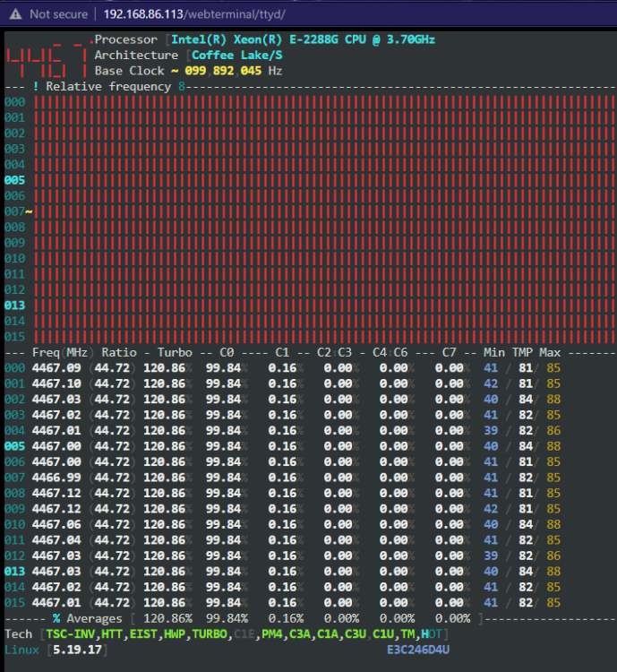The width and height of the screenshot is (617, 672).
Task: Click frequency value 4466.99 for core 007
Action: tap(56, 478)
